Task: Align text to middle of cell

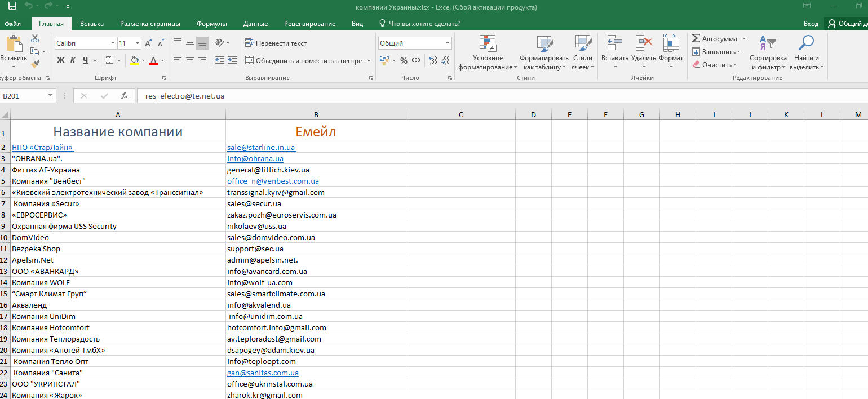Action: [190, 43]
